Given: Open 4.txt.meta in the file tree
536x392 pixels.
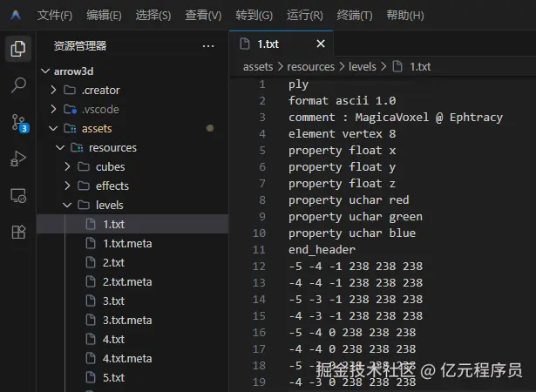Looking at the screenshot, I should click(132, 358).
